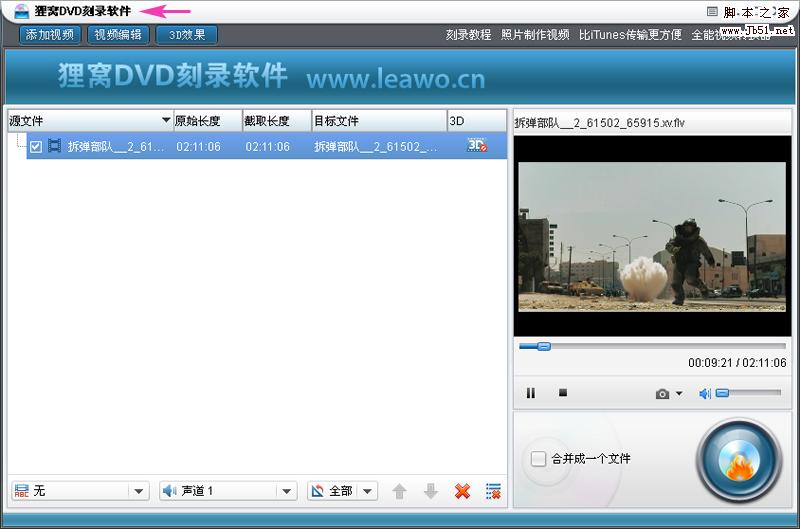This screenshot has height=529, width=800.
Task: Click the 原始长度 column header
Action: click(208, 121)
